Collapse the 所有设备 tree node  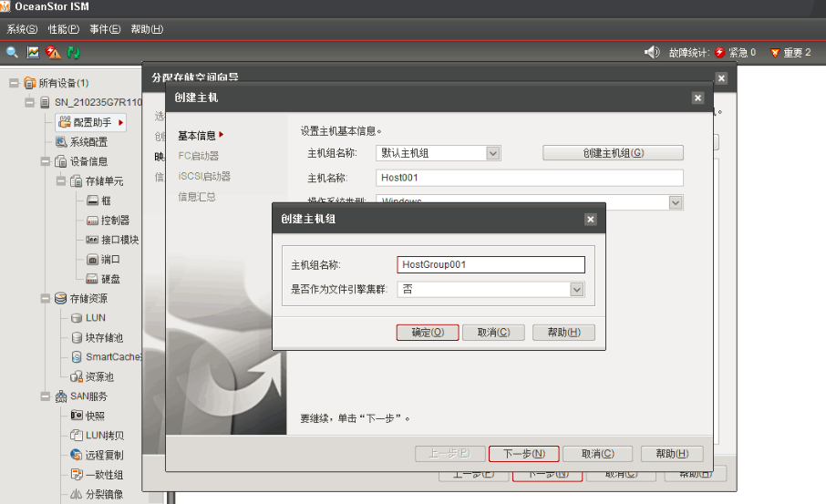pos(15,83)
